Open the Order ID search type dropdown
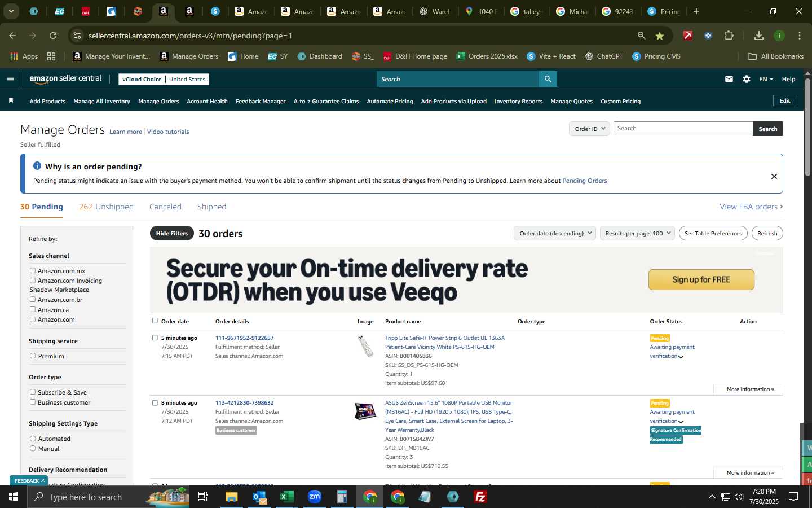The width and height of the screenshot is (812, 508). pyautogui.click(x=589, y=129)
